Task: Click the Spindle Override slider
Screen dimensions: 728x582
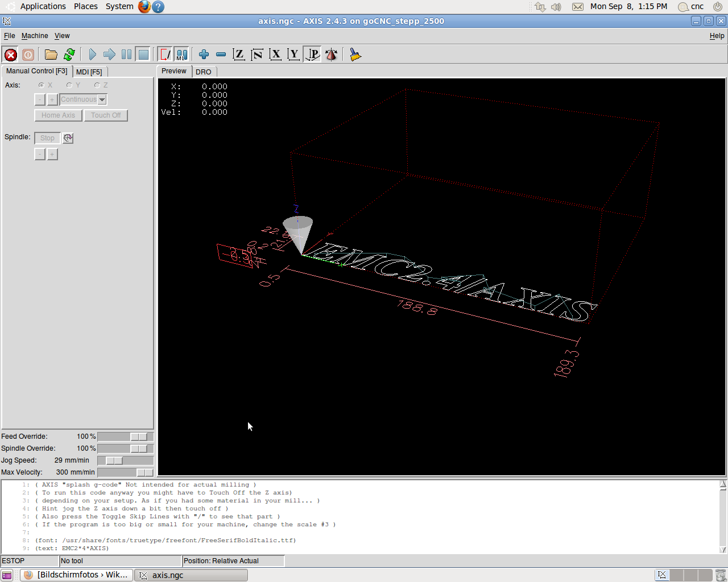Action: click(x=126, y=448)
